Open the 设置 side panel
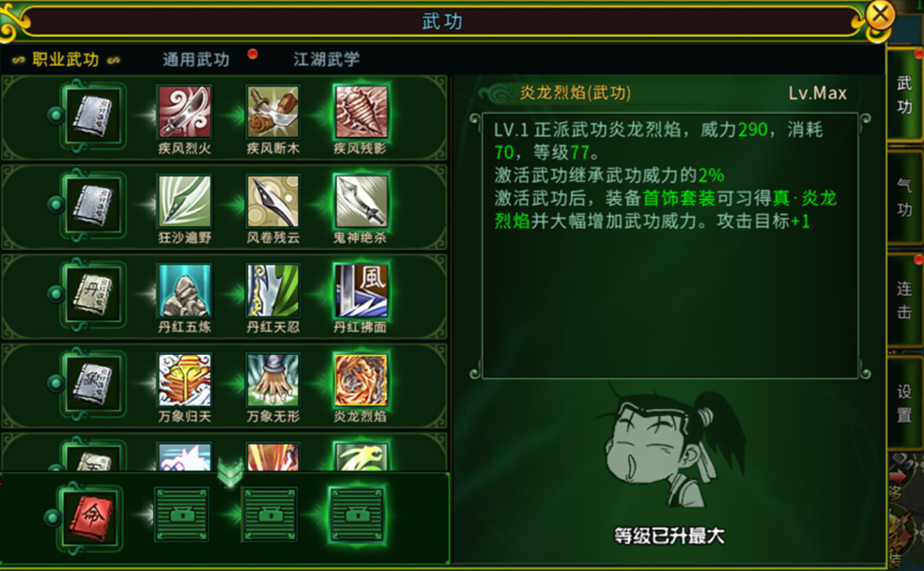The image size is (924, 571). 904,403
